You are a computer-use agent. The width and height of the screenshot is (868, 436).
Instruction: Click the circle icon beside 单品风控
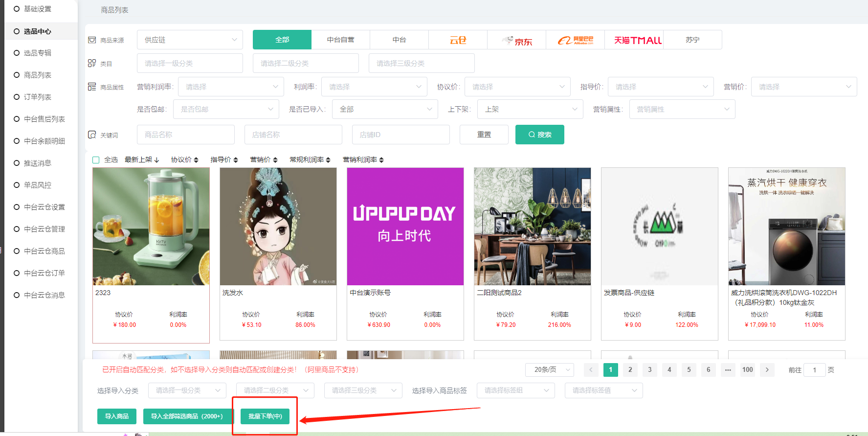pyautogui.click(x=17, y=185)
